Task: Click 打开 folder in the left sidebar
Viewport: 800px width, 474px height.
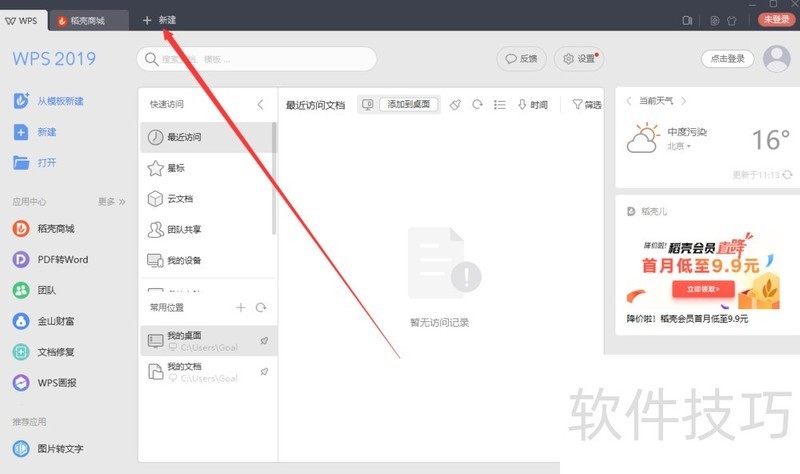Action: pos(35,163)
